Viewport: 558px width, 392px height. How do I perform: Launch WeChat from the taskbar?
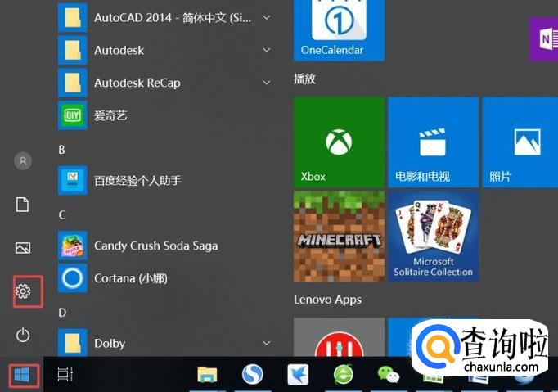click(x=387, y=375)
